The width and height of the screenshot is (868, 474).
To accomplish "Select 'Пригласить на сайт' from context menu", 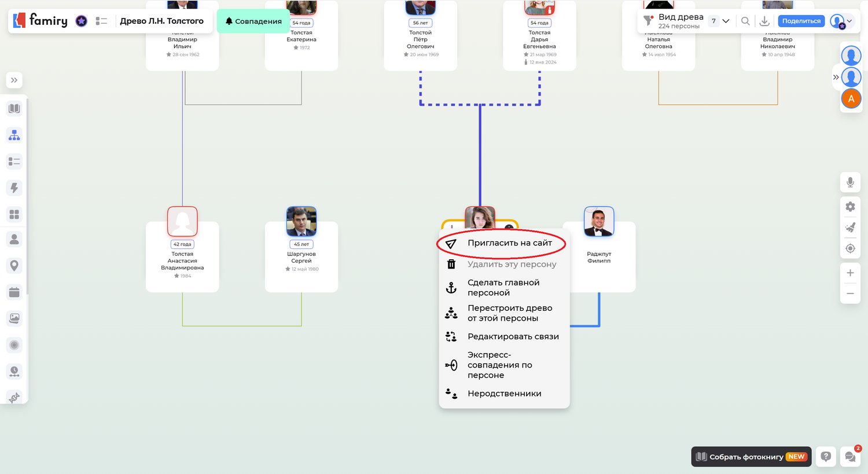I will [x=509, y=243].
